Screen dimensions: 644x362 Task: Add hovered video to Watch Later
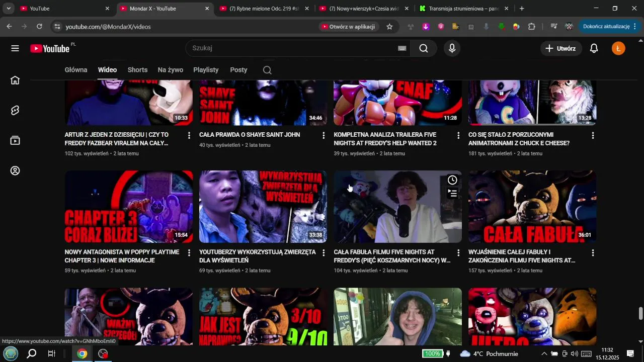(x=452, y=180)
